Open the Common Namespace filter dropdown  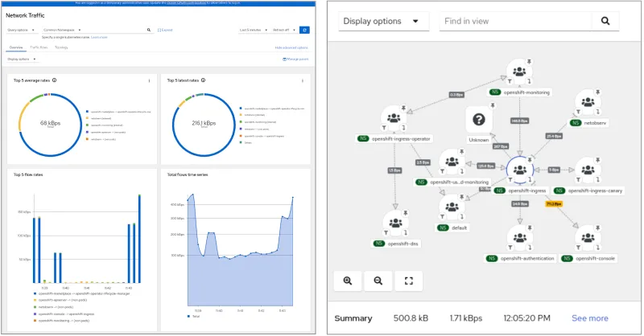coord(63,30)
